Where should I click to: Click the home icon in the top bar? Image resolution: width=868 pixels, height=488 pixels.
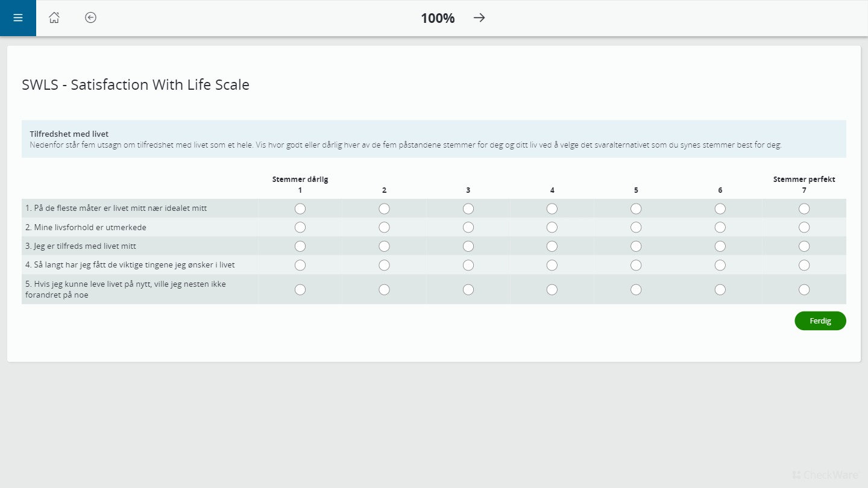point(54,18)
